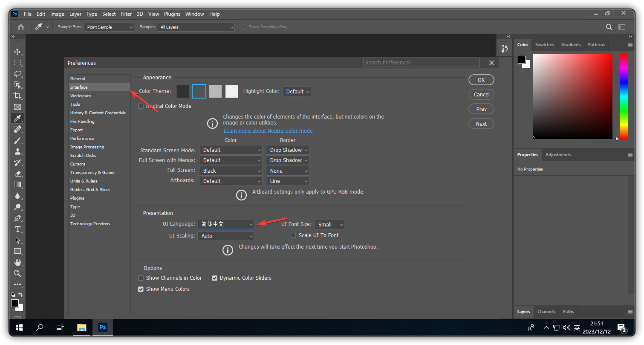Click the hue slider in Color panel
This screenshot has width=644, height=345.
tap(624, 96)
